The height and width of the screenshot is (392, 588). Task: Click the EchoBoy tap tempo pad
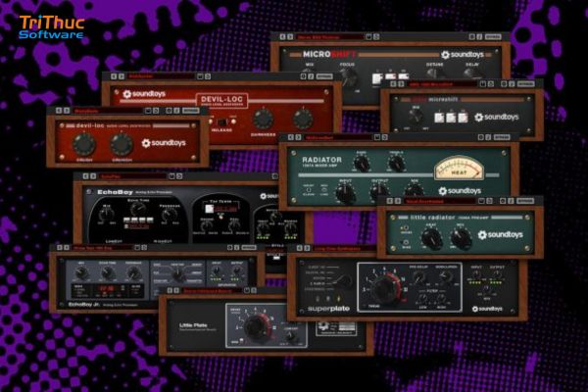210,209
